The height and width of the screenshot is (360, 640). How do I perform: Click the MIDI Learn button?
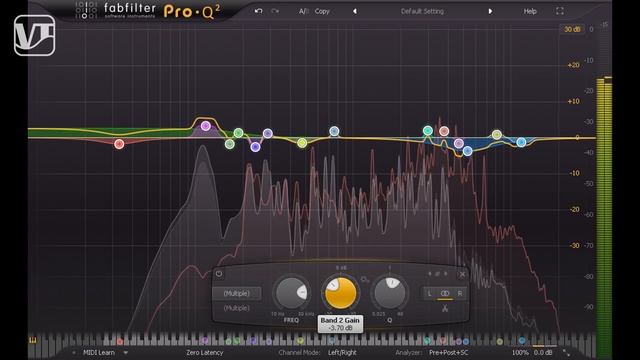pyautogui.click(x=99, y=352)
